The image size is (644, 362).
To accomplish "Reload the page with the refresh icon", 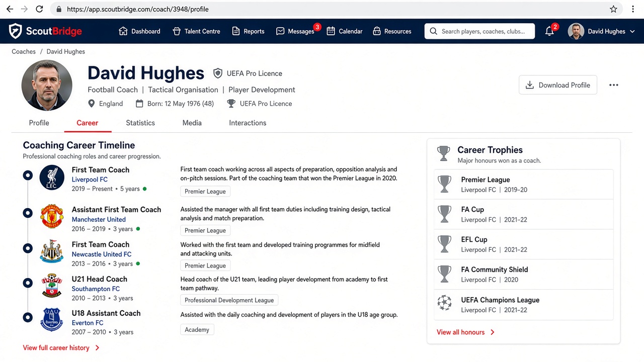I will [x=40, y=9].
